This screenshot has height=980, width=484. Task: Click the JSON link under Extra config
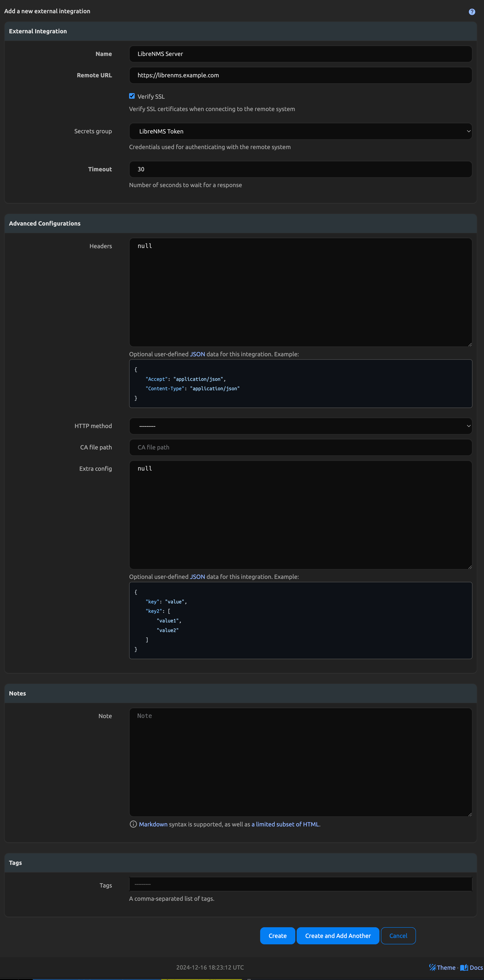[x=197, y=576]
